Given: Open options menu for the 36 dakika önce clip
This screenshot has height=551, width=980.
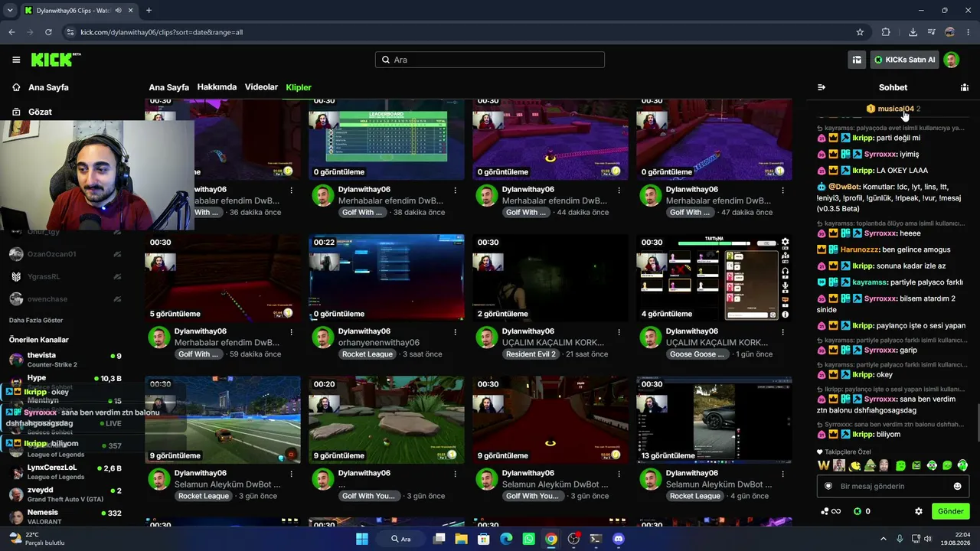Looking at the screenshot, I should 291,190.
